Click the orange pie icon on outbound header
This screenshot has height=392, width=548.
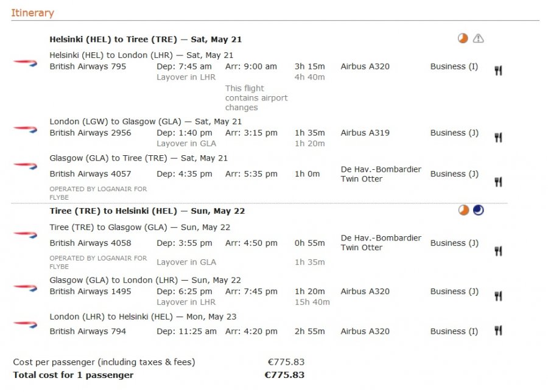click(x=463, y=39)
